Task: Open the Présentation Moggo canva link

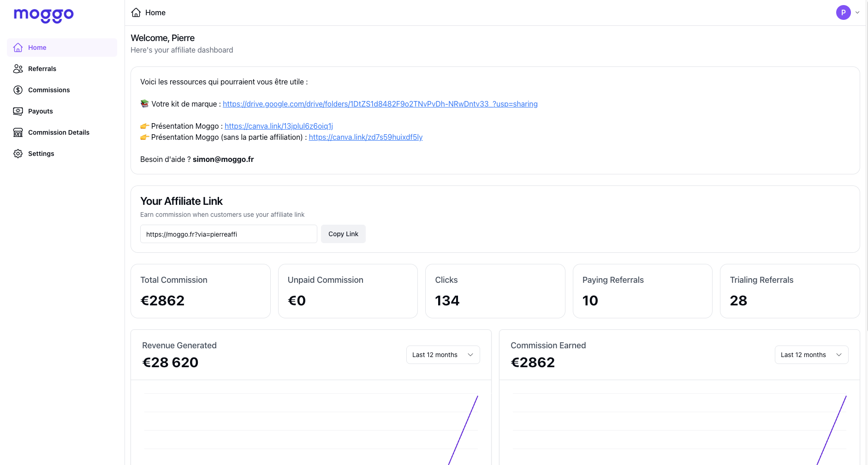Action: point(279,126)
